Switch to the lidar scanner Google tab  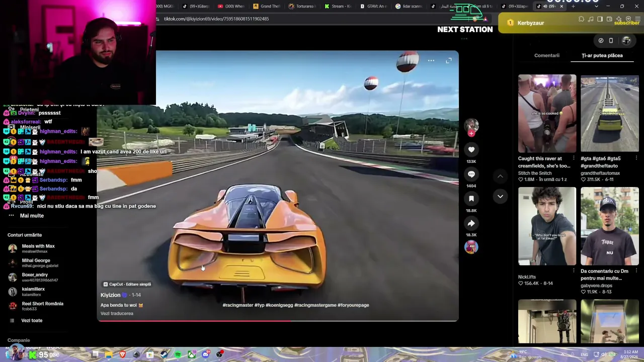coord(409,7)
